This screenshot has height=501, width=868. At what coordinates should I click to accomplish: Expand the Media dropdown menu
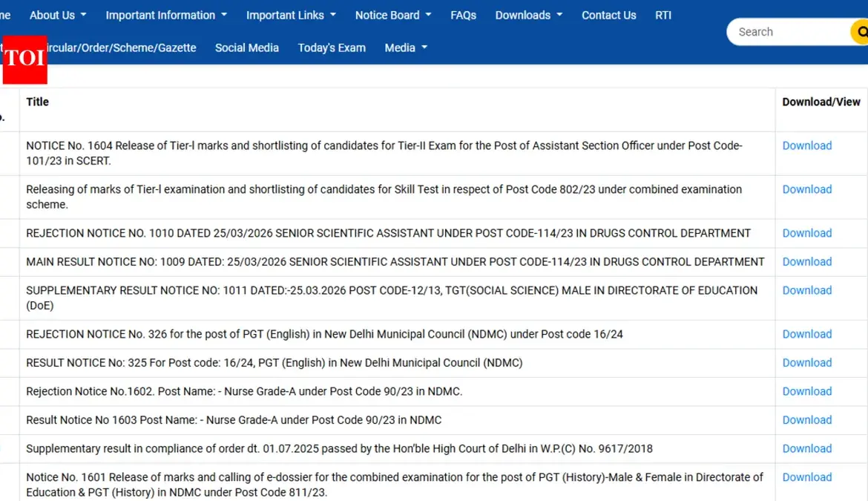[x=406, y=48]
